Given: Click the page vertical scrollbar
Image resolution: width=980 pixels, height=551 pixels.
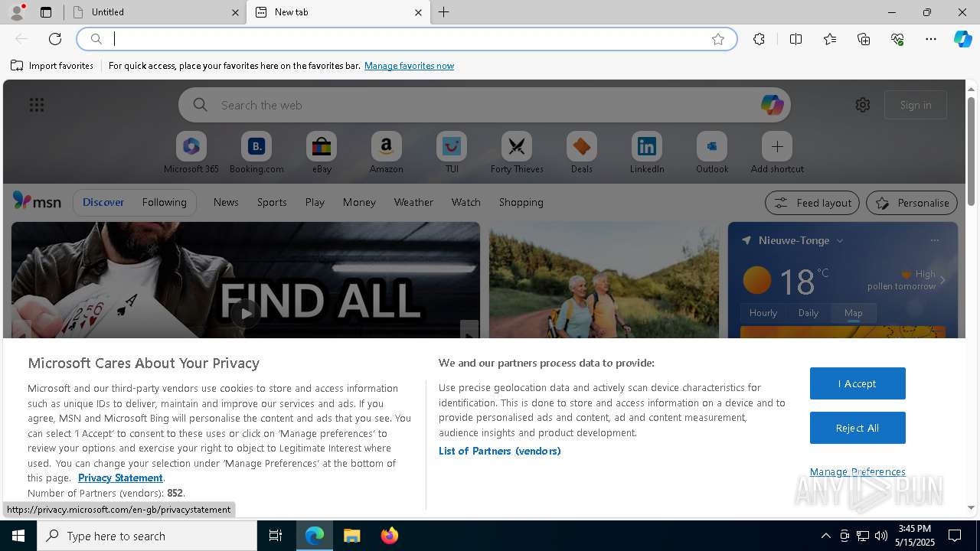Looking at the screenshot, I should click(971, 152).
